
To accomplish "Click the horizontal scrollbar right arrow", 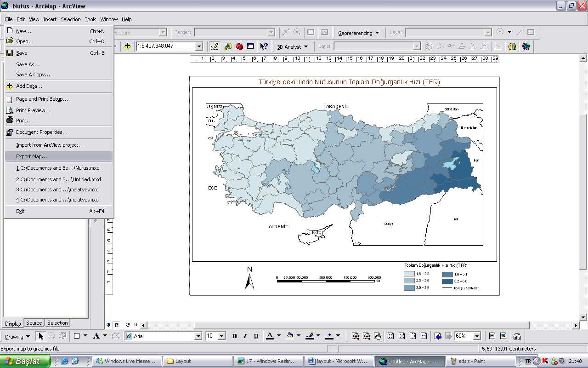I will [576, 325].
